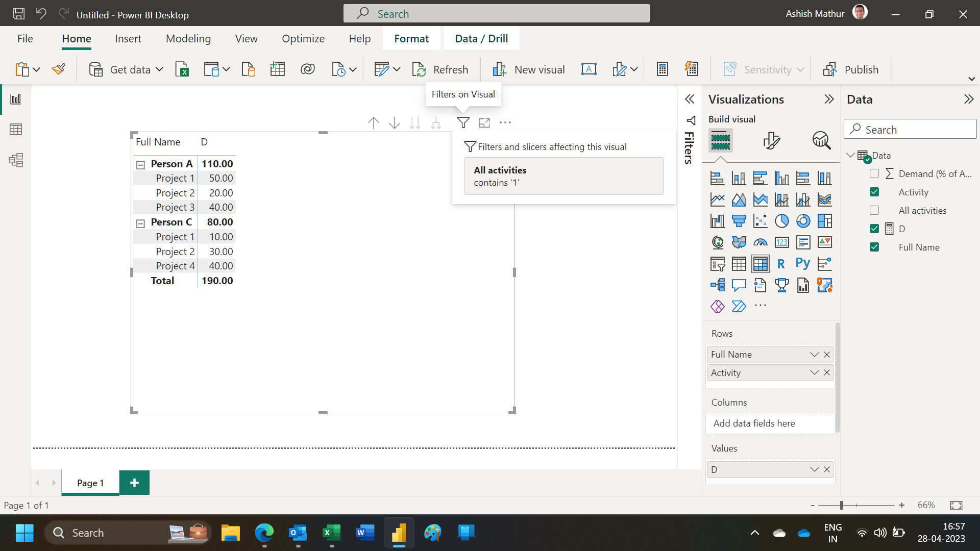Open the Model view icon in sidebar
The height and width of the screenshot is (551, 980).
tap(16, 160)
